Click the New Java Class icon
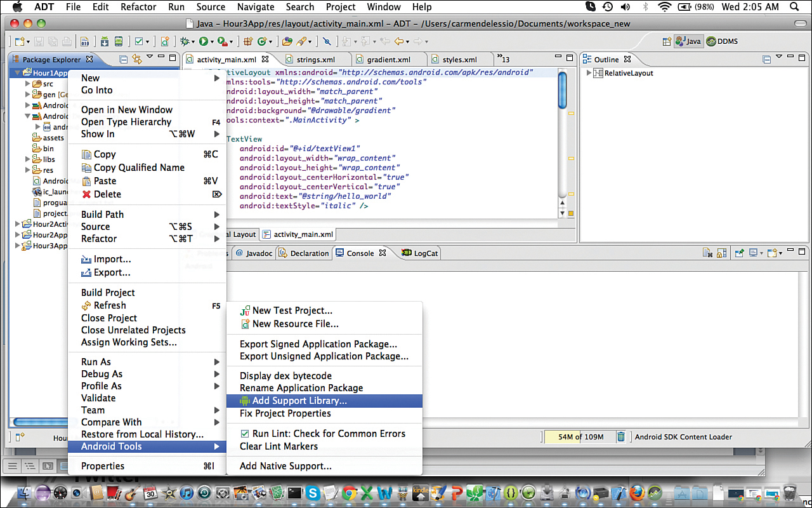The height and width of the screenshot is (508, 812). click(x=262, y=41)
